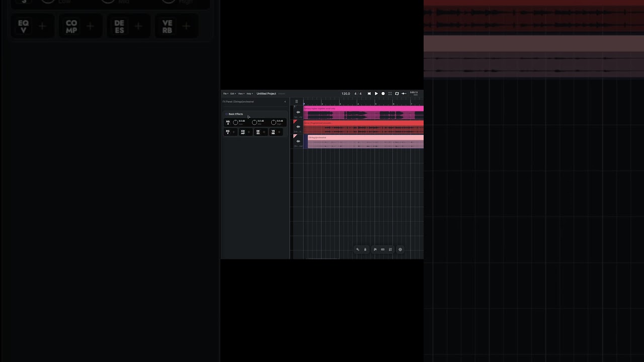Select the red fingerpicked acoustic clip header
This screenshot has height=362, width=644.
tap(364, 123)
